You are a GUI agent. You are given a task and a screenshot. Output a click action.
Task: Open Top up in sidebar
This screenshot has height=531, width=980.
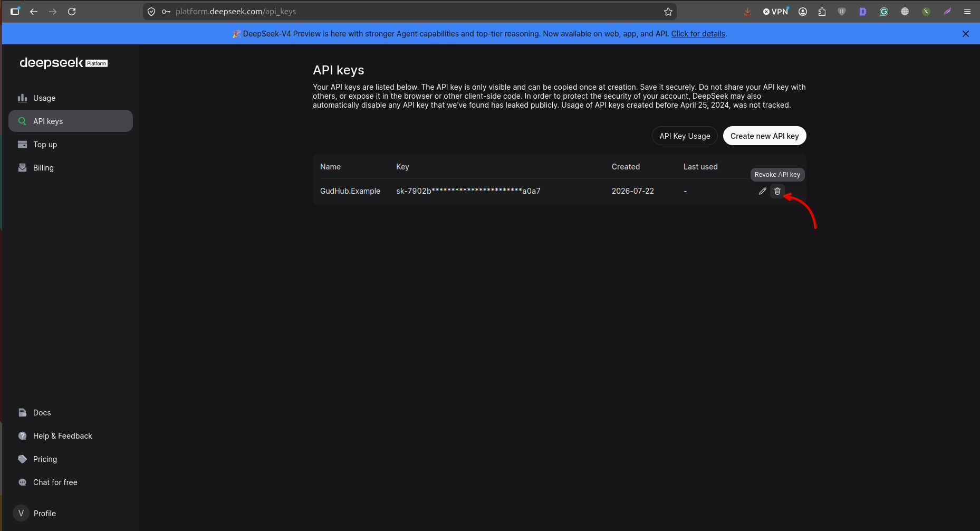[x=71, y=145]
